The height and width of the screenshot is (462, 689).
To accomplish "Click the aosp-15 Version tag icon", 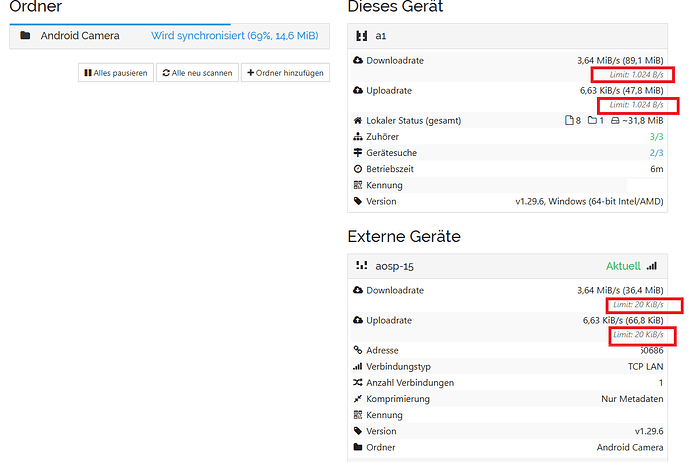I will pyautogui.click(x=358, y=431).
